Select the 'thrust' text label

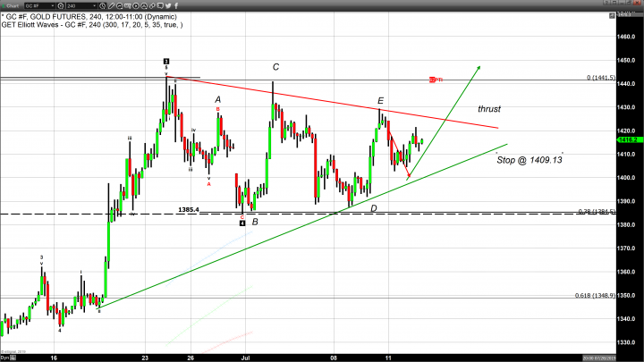pyautogui.click(x=489, y=108)
